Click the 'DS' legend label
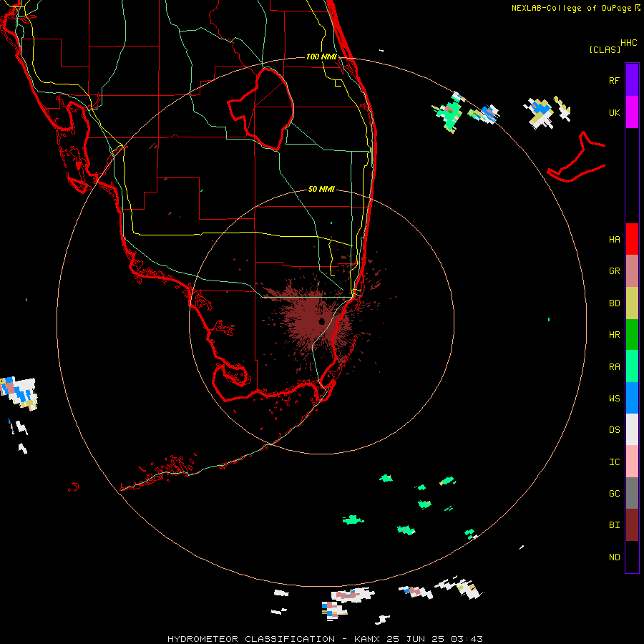644x644 pixels. coord(615,430)
